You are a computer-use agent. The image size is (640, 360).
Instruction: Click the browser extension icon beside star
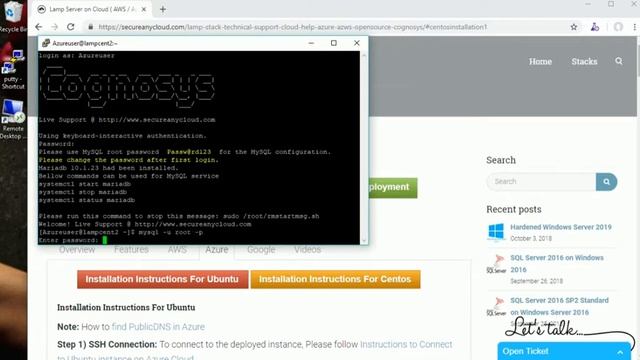(x=595, y=27)
